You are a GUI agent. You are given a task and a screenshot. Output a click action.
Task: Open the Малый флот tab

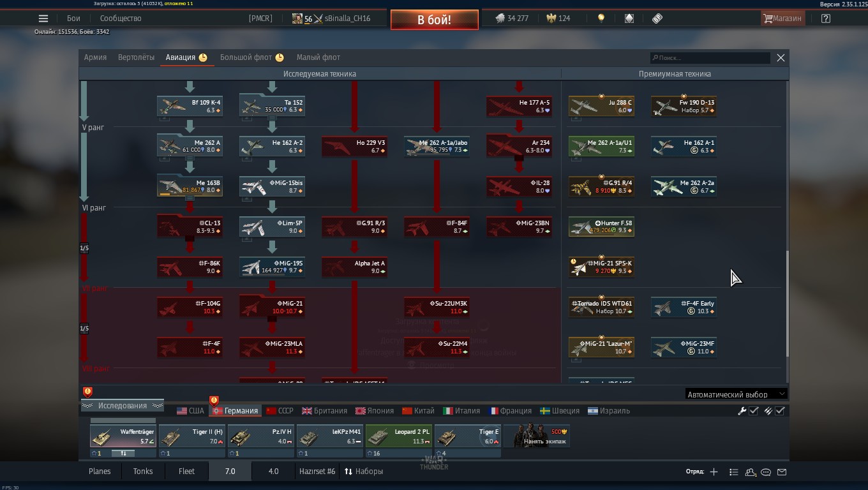318,57
